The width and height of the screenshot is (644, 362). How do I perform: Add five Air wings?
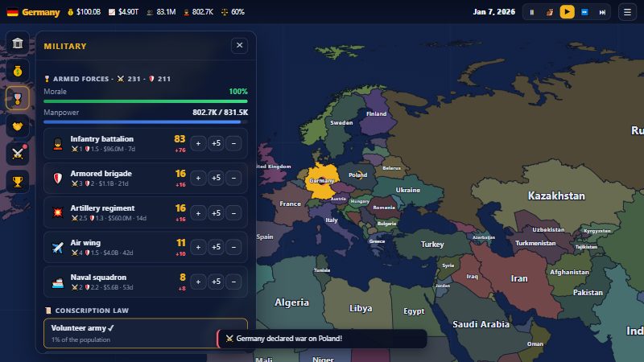[x=216, y=247]
